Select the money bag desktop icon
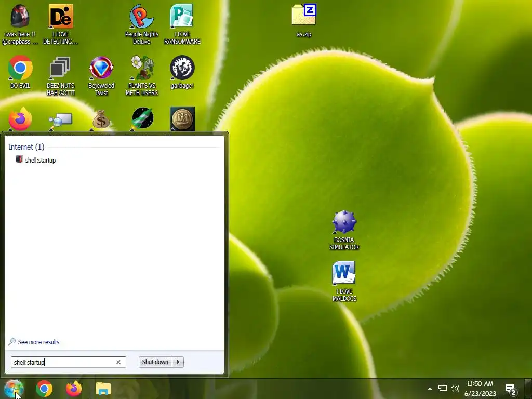532x399 pixels. click(x=101, y=119)
